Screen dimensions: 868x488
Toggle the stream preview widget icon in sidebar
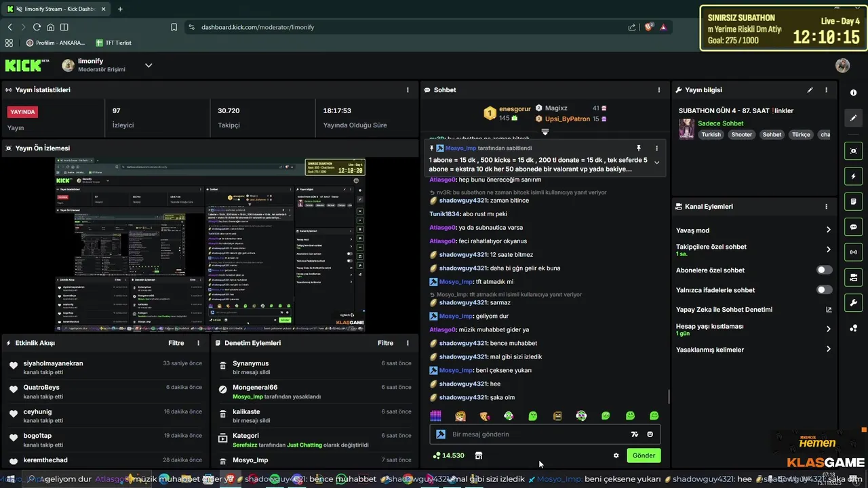click(853, 150)
